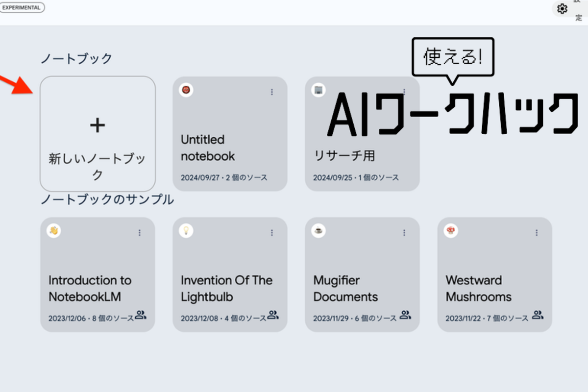
Task: Click the lightbulb emoji icon
Action: tap(186, 231)
